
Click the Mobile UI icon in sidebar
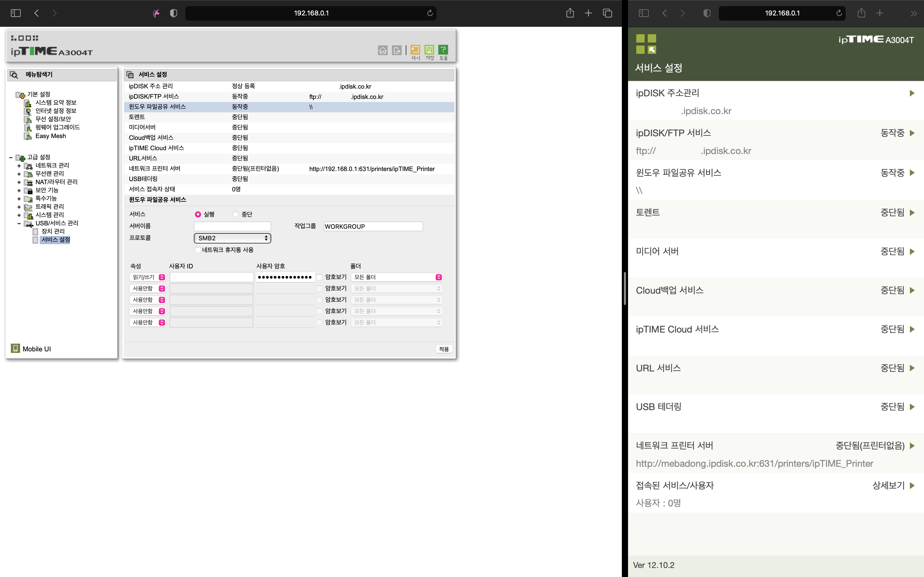click(15, 349)
